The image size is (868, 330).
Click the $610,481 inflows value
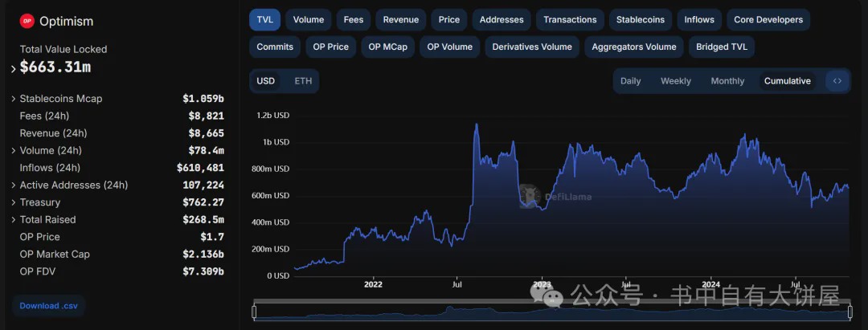[200, 168]
